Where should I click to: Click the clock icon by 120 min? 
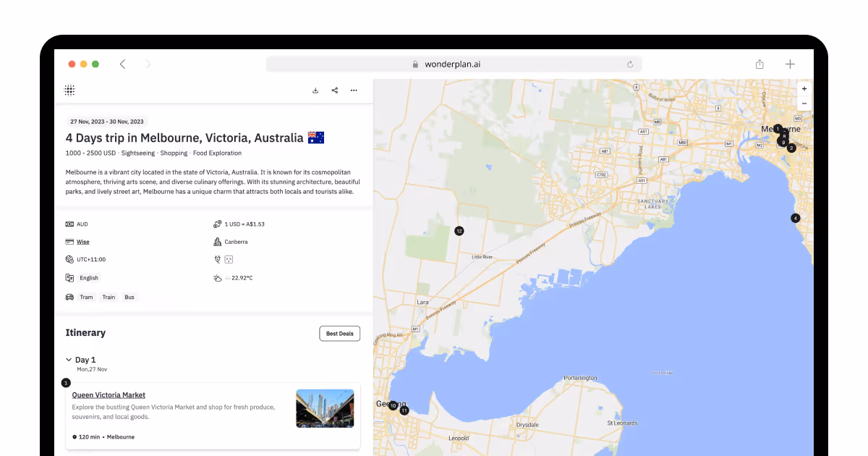(x=75, y=437)
